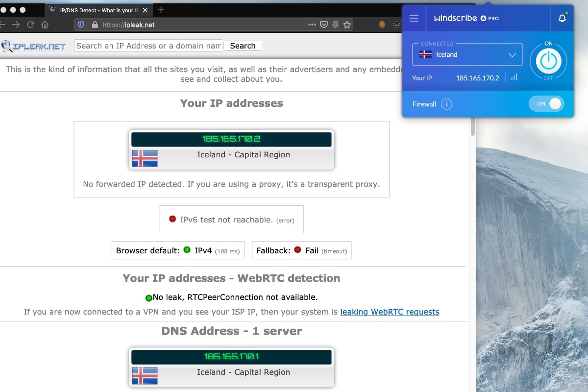Click the Iceland flag in the DNS server box
This screenshot has height=392, width=588.
pos(145,376)
